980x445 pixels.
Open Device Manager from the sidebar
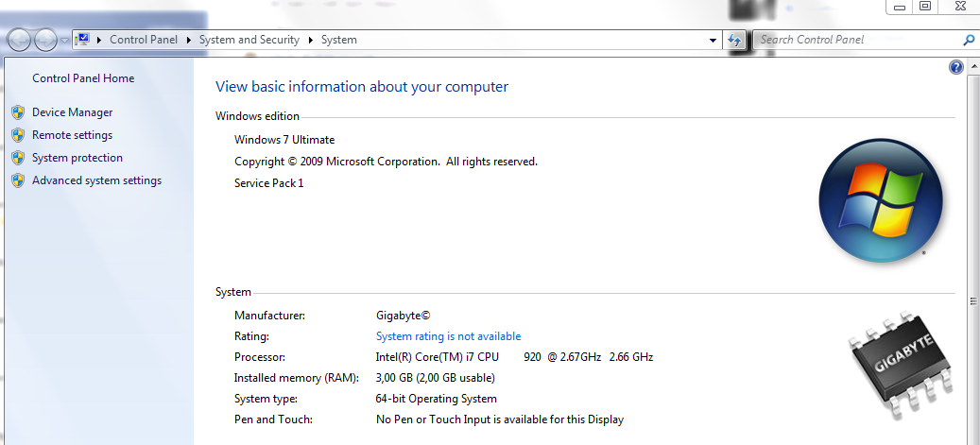pyautogui.click(x=73, y=112)
